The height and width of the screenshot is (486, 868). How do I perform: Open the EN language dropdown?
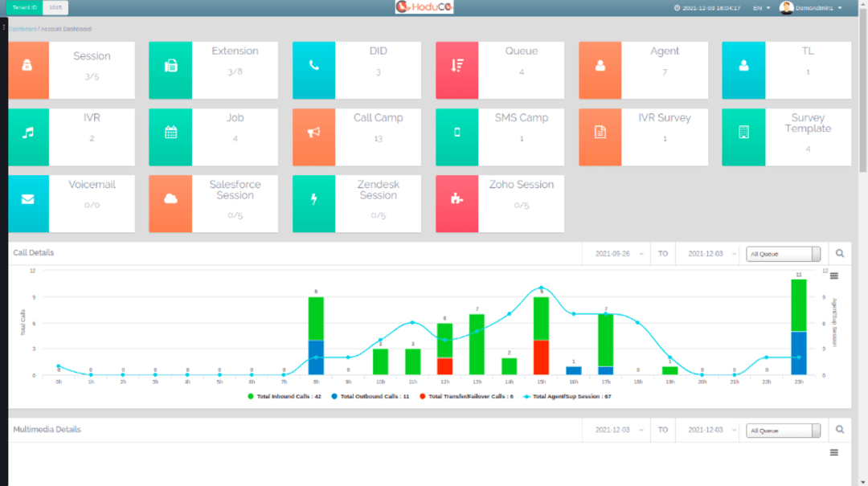pyautogui.click(x=761, y=8)
